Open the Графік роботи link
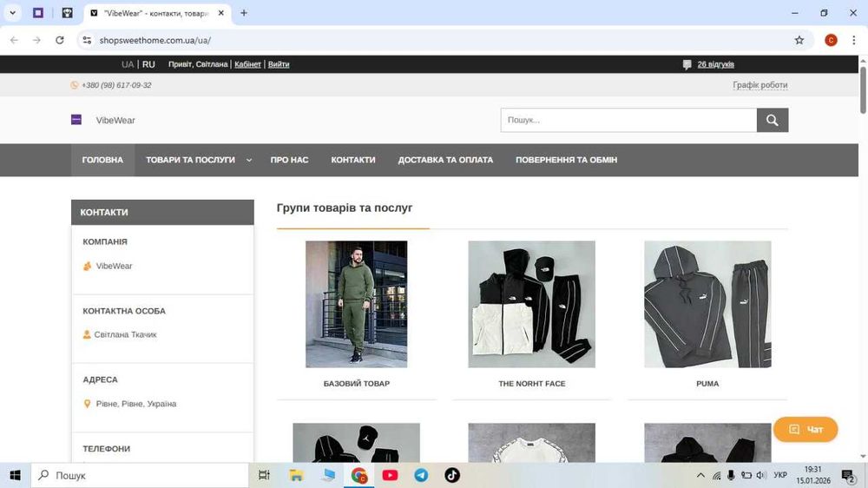Image resolution: width=868 pixels, height=488 pixels. (760, 85)
